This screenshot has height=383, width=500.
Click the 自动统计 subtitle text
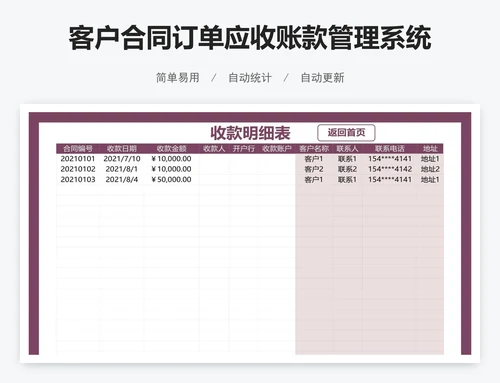250,78
